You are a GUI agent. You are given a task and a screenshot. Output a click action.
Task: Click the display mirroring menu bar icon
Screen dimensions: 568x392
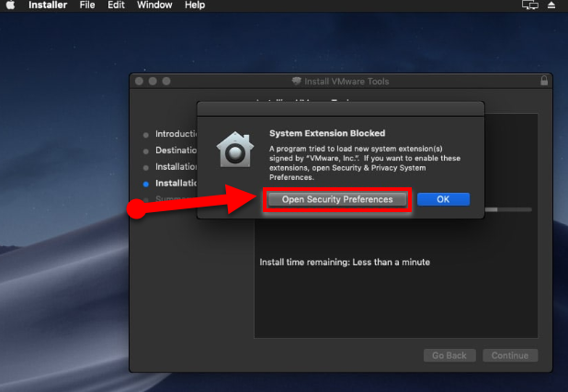pos(530,6)
